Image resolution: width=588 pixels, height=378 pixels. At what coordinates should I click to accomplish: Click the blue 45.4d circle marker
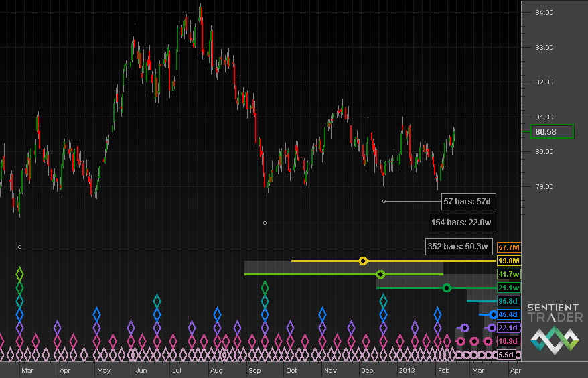(x=494, y=314)
